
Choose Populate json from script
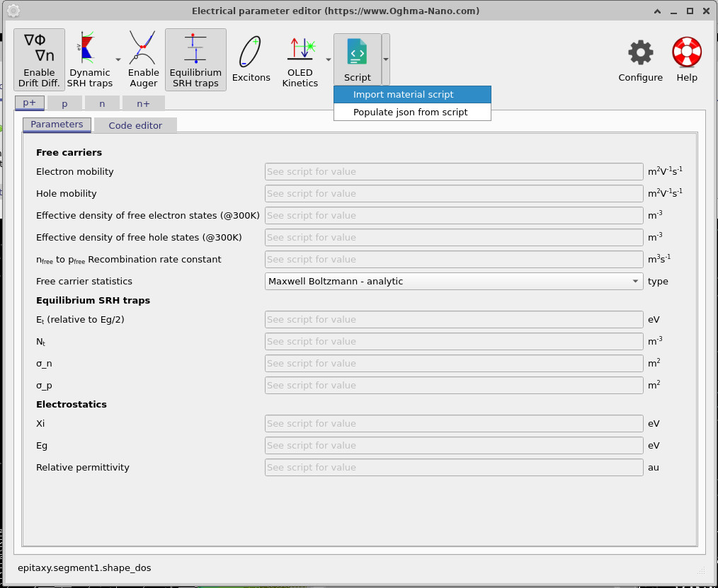tap(412, 112)
